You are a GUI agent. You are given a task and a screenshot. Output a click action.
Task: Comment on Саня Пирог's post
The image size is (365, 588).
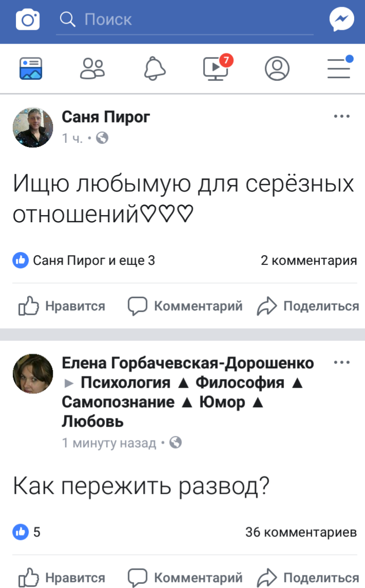185,306
